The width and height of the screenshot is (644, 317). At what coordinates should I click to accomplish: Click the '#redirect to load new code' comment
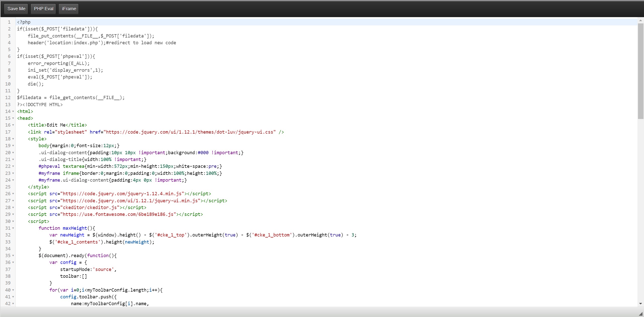(141, 43)
